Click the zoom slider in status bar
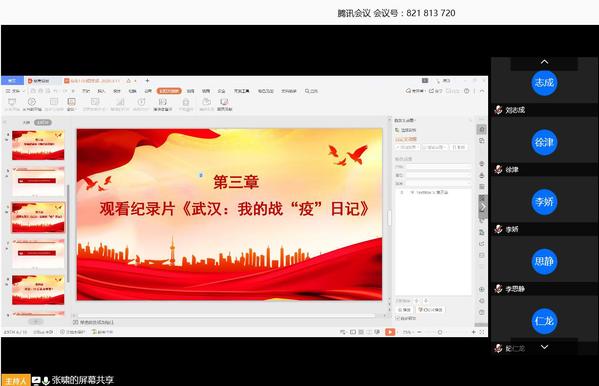 coord(439,332)
